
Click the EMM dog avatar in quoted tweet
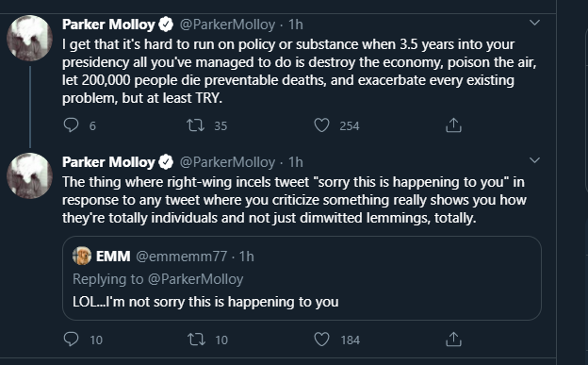point(82,257)
